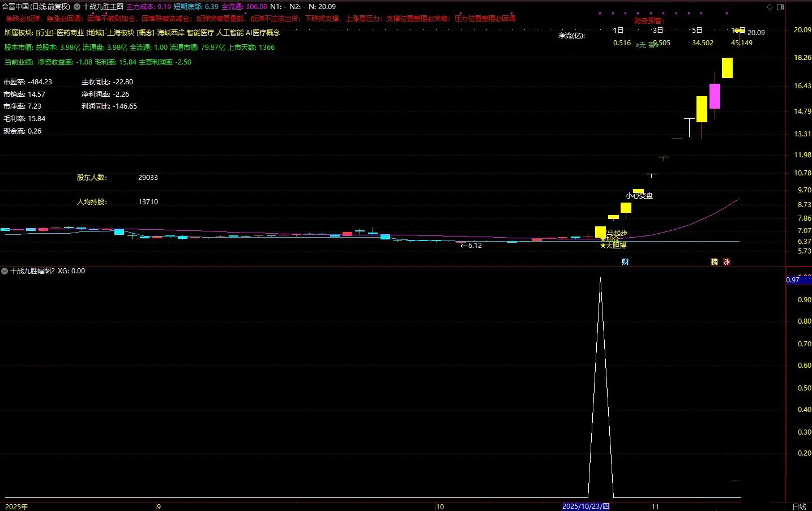Click the 涨 limit-up marker icon
The height and width of the screenshot is (511, 812).
pyautogui.click(x=726, y=262)
